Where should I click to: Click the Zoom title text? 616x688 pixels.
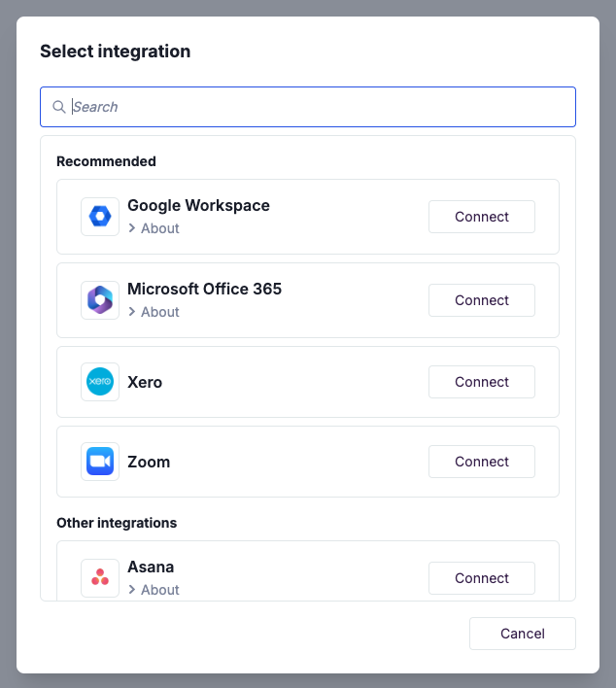[149, 462]
